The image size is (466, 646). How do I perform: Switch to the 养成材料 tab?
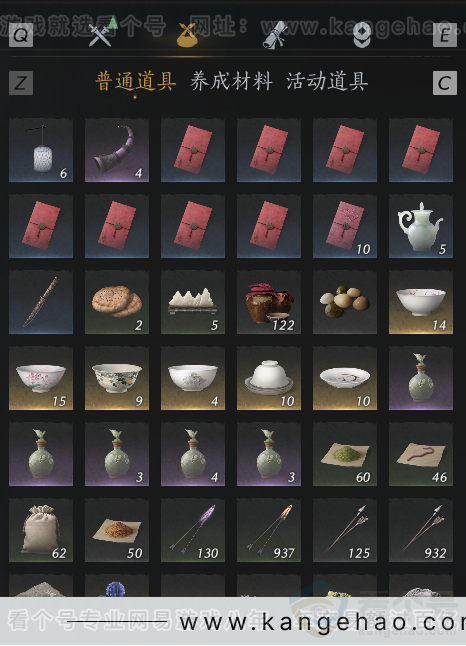(231, 81)
